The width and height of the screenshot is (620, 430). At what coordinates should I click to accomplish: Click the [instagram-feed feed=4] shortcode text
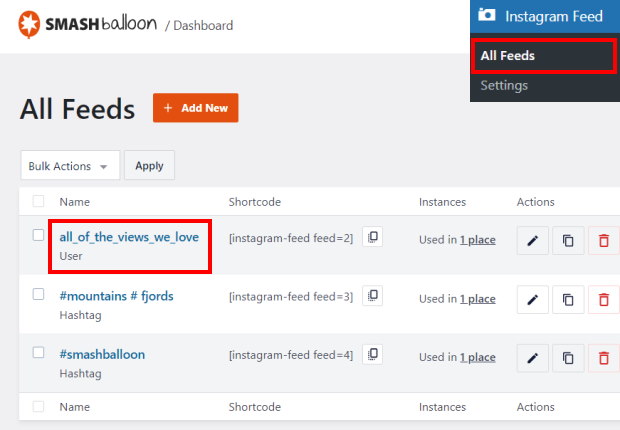click(291, 355)
